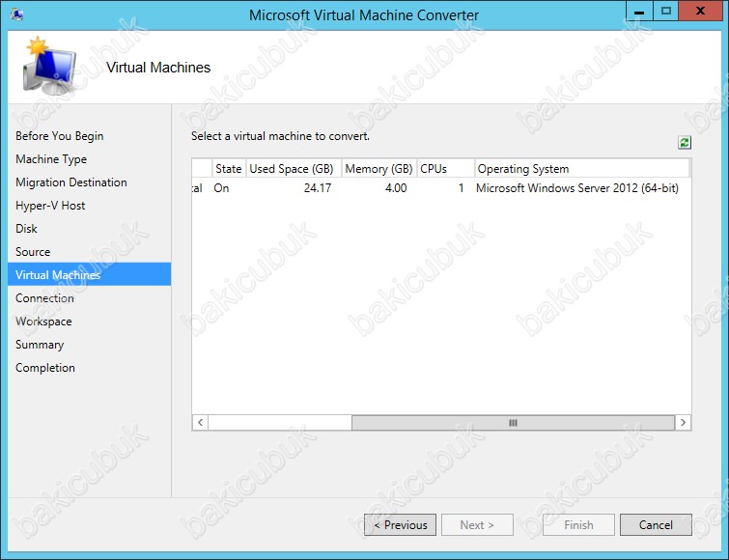Sort by the State column header
Image resolution: width=729 pixels, height=560 pixels.
tap(228, 168)
